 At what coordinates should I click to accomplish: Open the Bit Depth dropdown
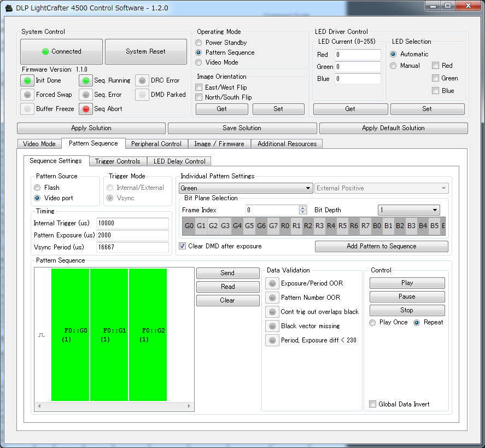tap(408, 210)
